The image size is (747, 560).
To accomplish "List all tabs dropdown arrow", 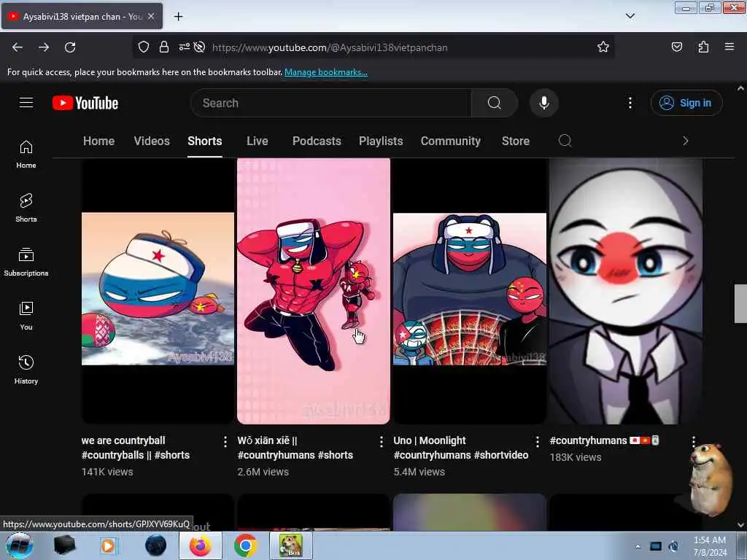I will tap(630, 16).
